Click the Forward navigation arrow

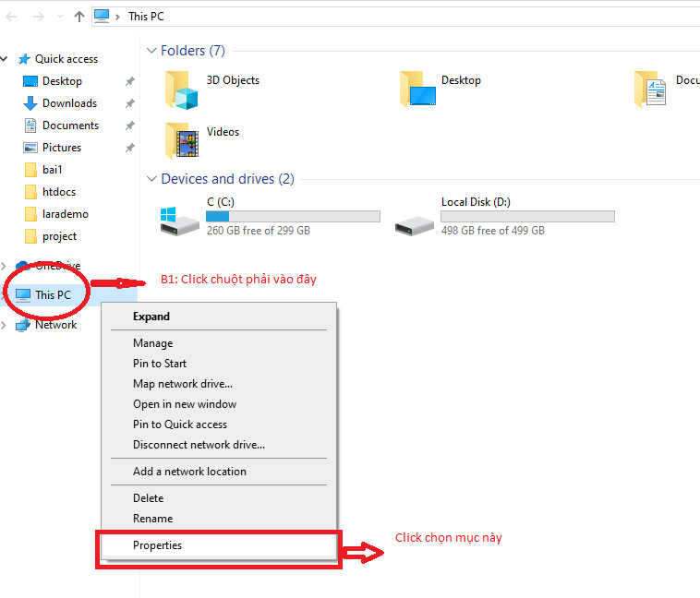coord(39,17)
